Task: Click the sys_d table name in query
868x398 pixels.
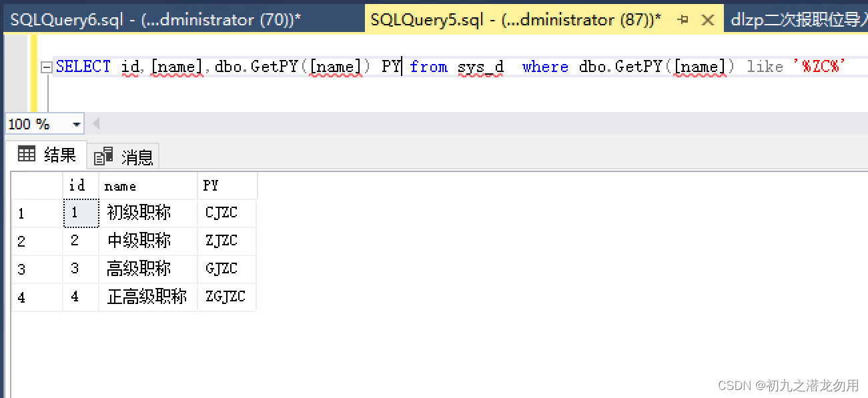Action: click(481, 67)
